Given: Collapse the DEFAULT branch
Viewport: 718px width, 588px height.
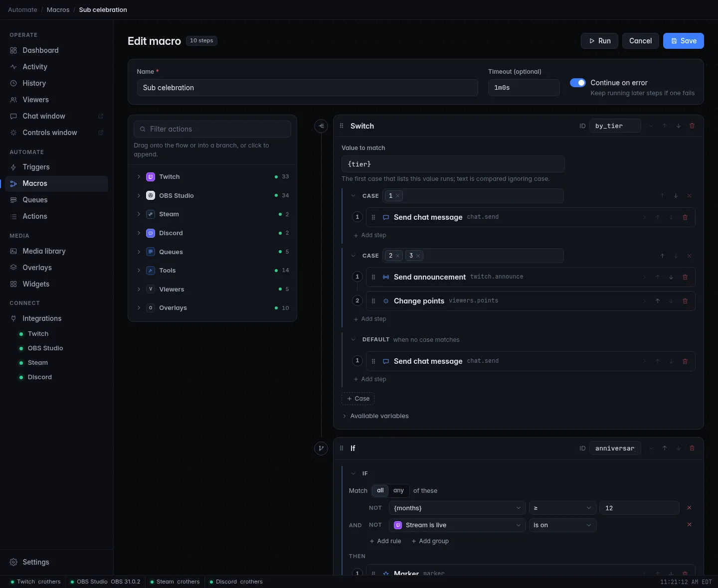Looking at the screenshot, I should [x=354, y=340].
